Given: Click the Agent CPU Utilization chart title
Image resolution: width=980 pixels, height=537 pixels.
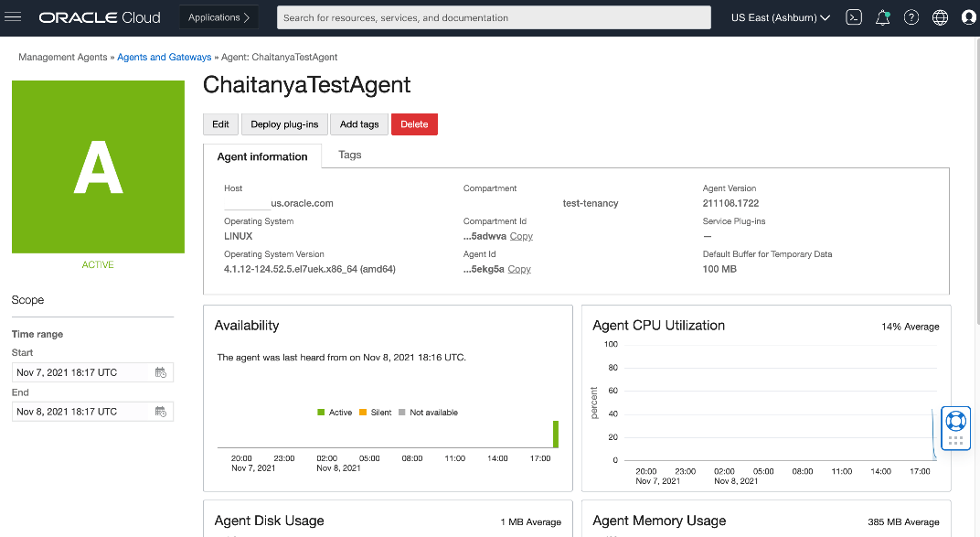Looking at the screenshot, I should 659,326.
